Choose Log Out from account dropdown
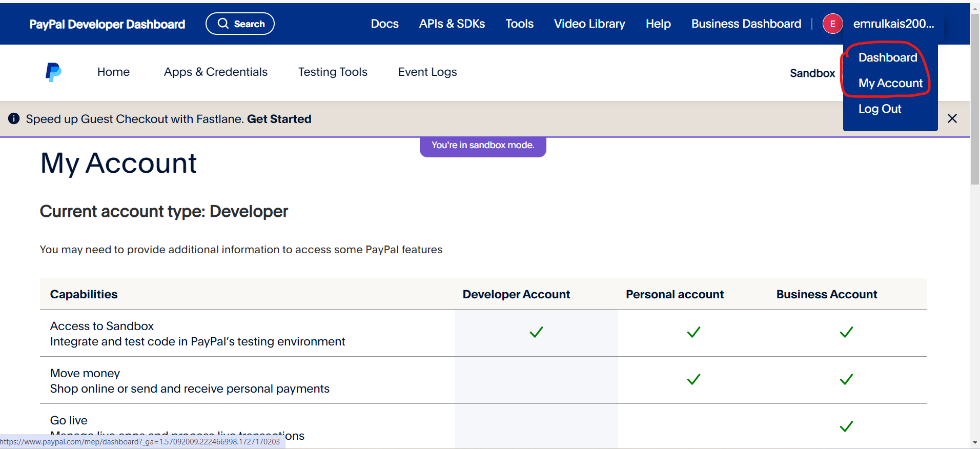This screenshot has height=449, width=980. click(x=880, y=109)
